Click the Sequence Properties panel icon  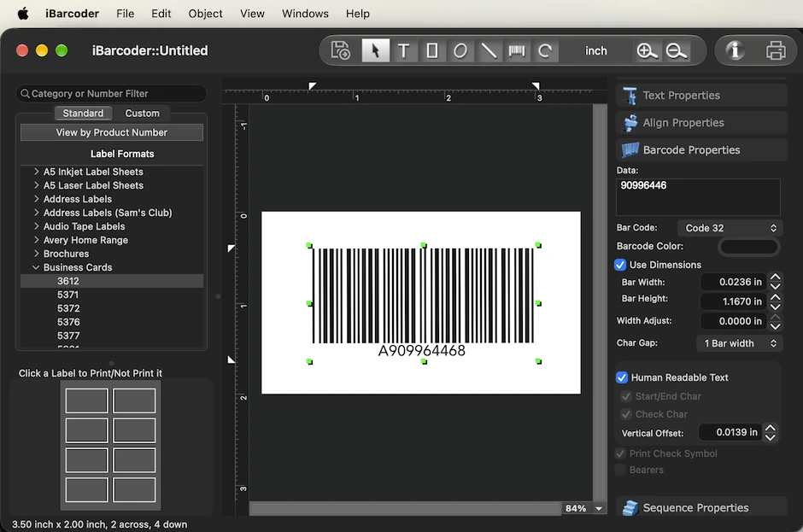(x=630, y=507)
